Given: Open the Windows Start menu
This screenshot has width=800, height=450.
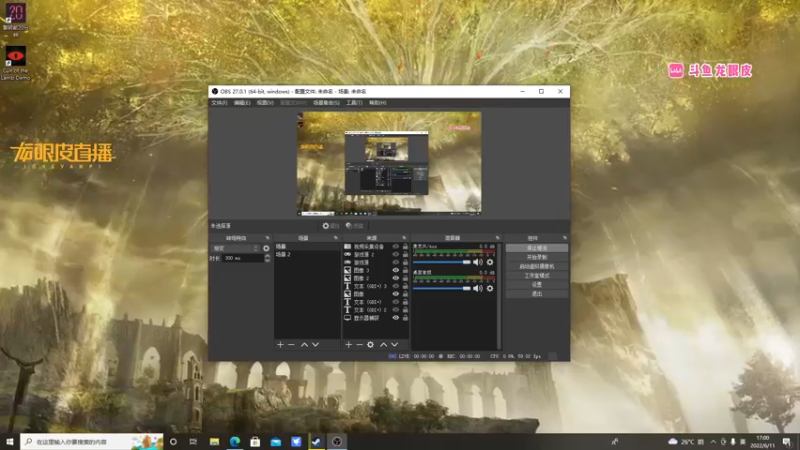Looking at the screenshot, I should click(x=10, y=442).
